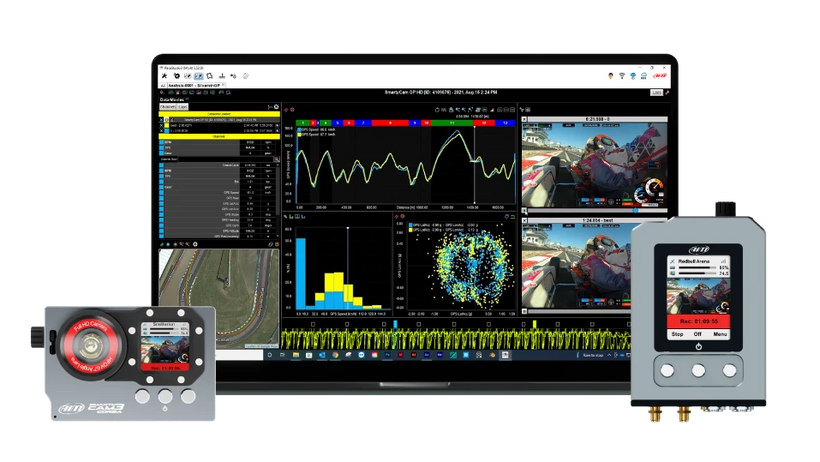This screenshot has height=462, width=820.
Task: Open File Explorer from the Windows taskbar
Action: click(x=296, y=355)
